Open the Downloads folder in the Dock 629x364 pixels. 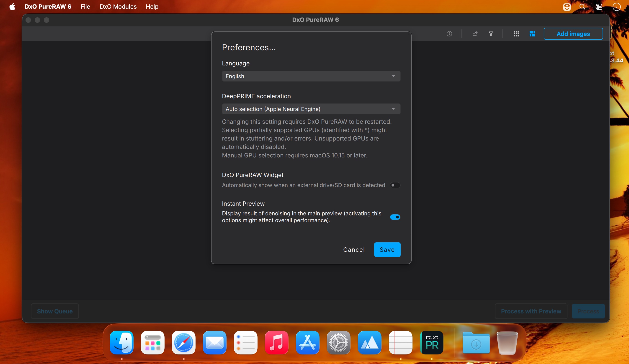tap(476, 343)
